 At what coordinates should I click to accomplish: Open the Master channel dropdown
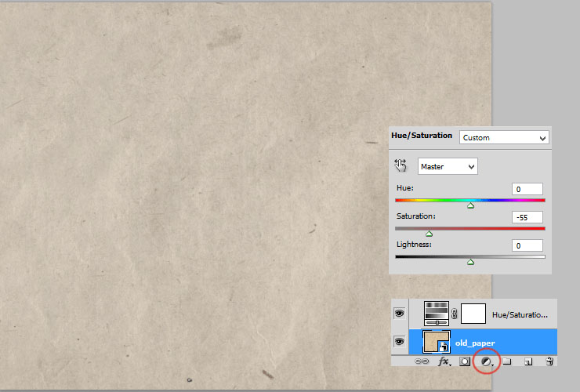click(448, 166)
